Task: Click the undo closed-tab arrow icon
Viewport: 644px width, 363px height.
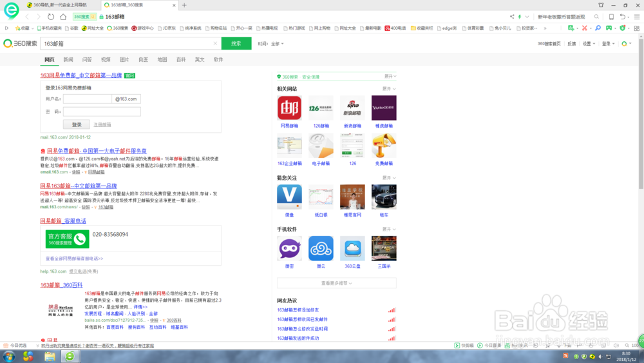Action: point(623,17)
